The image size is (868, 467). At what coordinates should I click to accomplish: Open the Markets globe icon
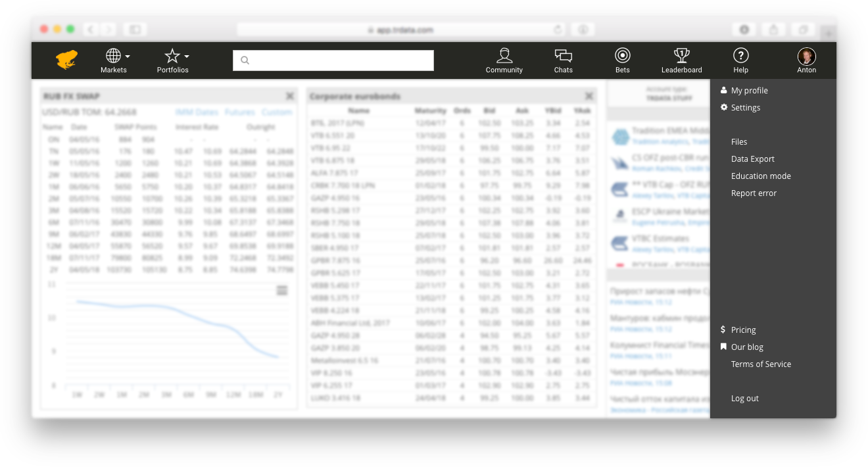coord(114,56)
